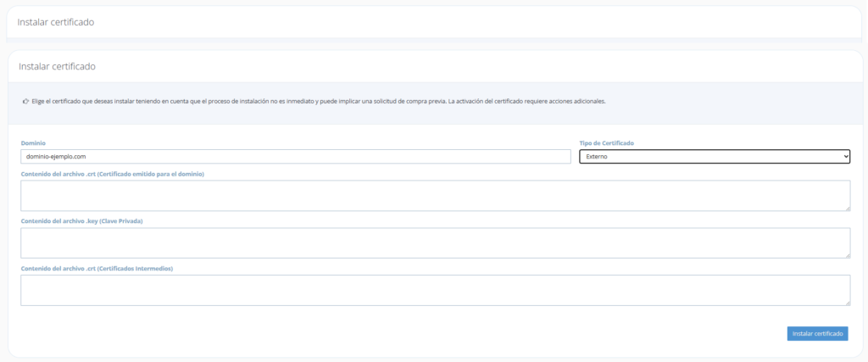This screenshot has height=362, width=868.
Task: Focus the Certificados Intermedios text area
Action: tap(434, 290)
